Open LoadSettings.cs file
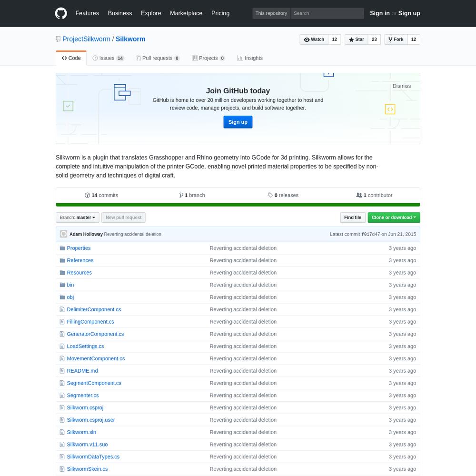Viewport: 476px width, 476px height. coord(85,347)
